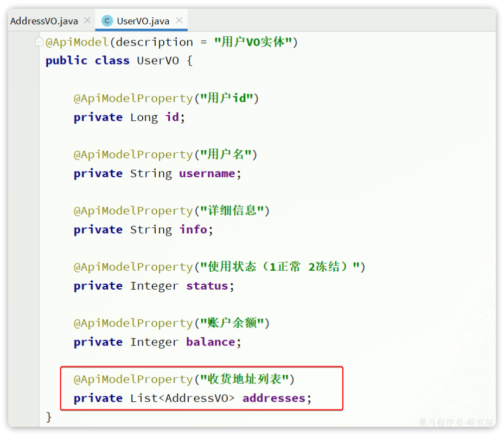This screenshot has height=436, width=504.
Task: Click the String type before username
Action: [x=151, y=174]
